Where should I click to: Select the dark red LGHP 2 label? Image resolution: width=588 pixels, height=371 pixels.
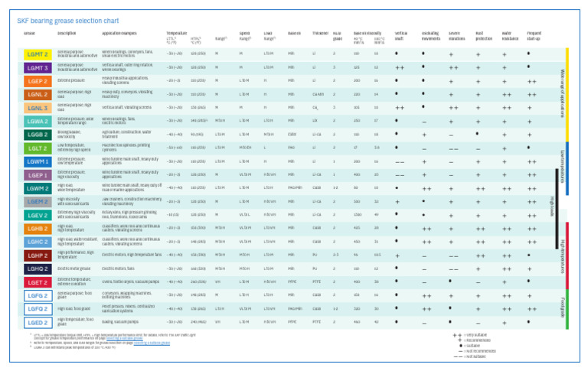pos(38,255)
